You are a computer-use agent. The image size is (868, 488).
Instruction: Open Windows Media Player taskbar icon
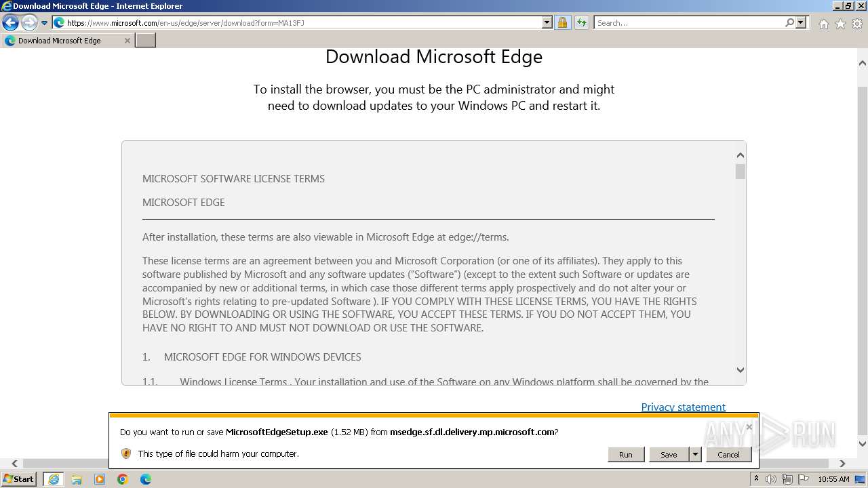pos(100,479)
